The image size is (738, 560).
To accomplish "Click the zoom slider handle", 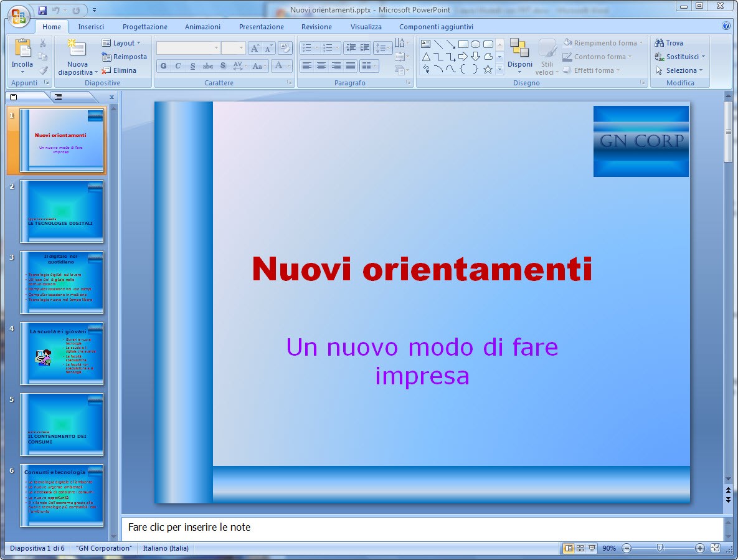I will coord(660,548).
